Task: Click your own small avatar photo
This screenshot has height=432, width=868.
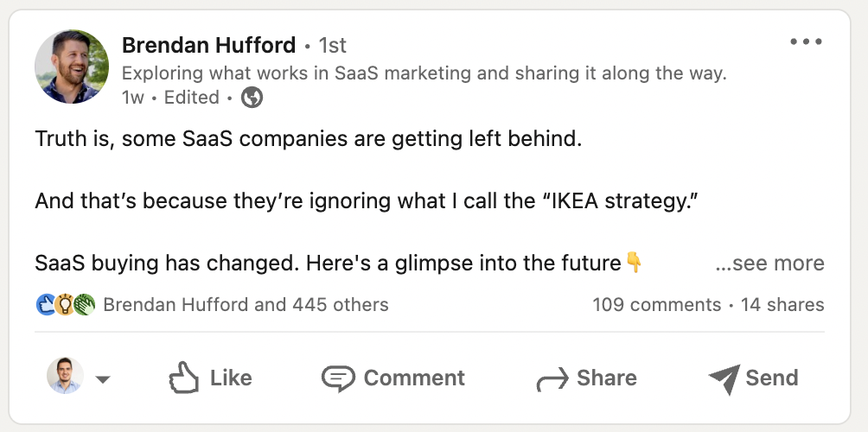Action: [65, 377]
